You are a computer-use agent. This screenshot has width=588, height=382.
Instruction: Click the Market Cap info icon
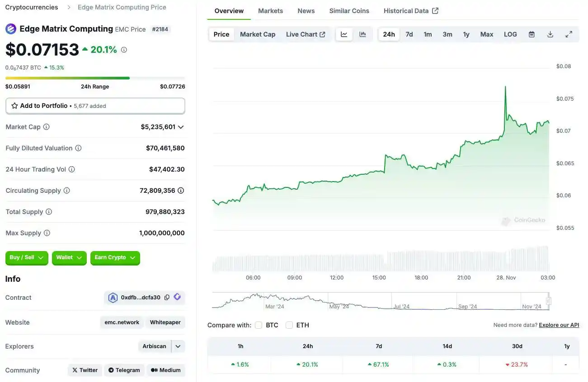(46, 127)
